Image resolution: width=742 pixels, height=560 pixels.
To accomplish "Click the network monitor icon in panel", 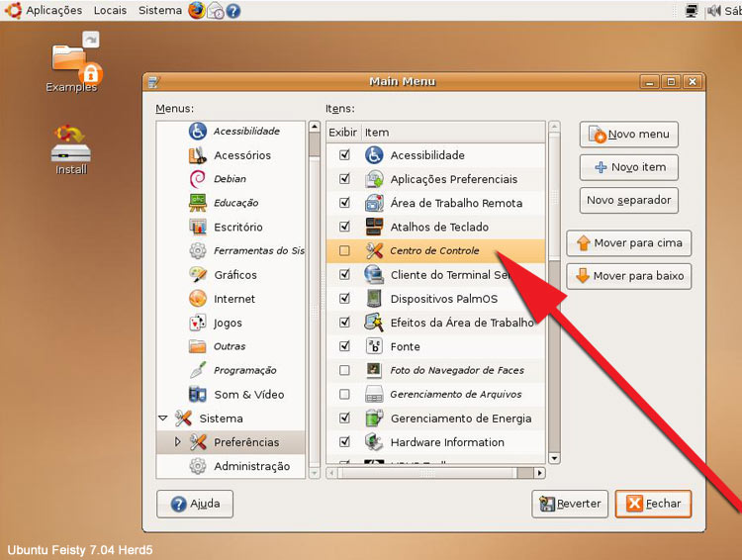I will [x=692, y=11].
